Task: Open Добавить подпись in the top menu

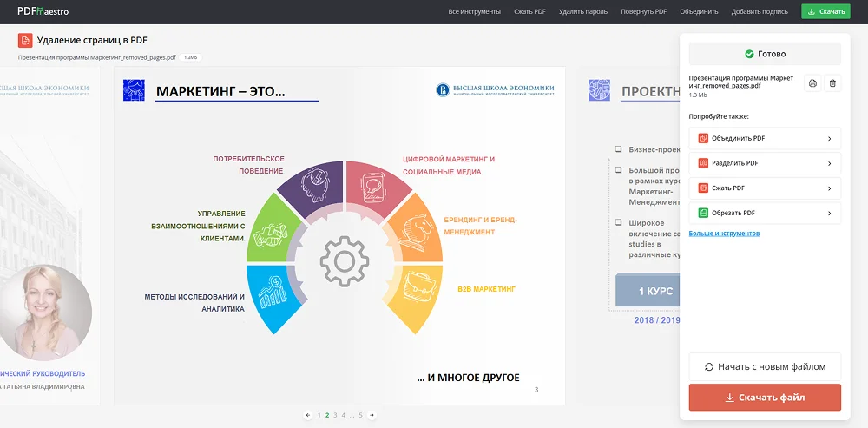Action: (759, 12)
